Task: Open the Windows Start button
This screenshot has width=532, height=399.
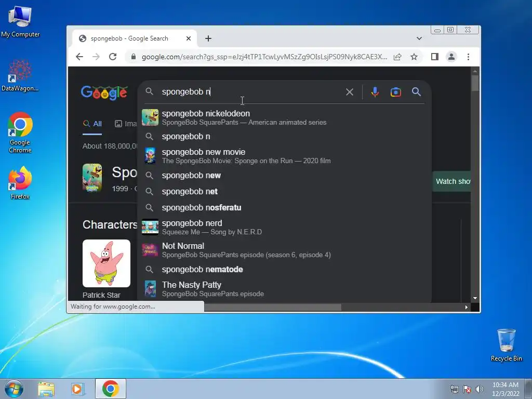Action: click(x=14, y=389)
